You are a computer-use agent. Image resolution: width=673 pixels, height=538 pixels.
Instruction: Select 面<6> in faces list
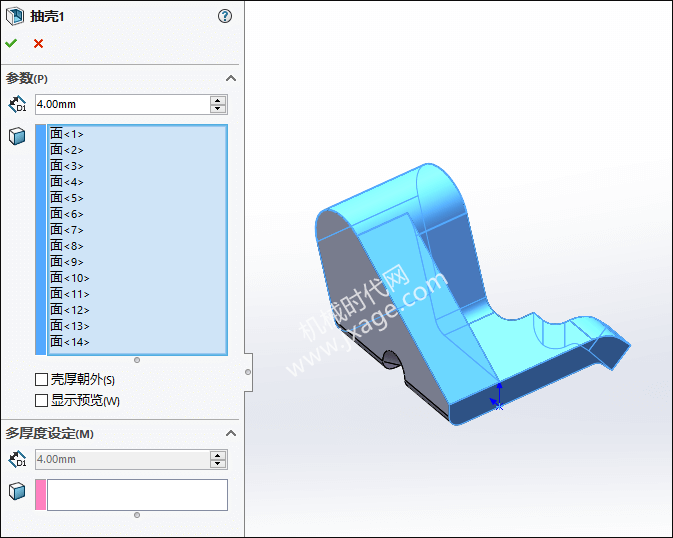tap(67, 214)
